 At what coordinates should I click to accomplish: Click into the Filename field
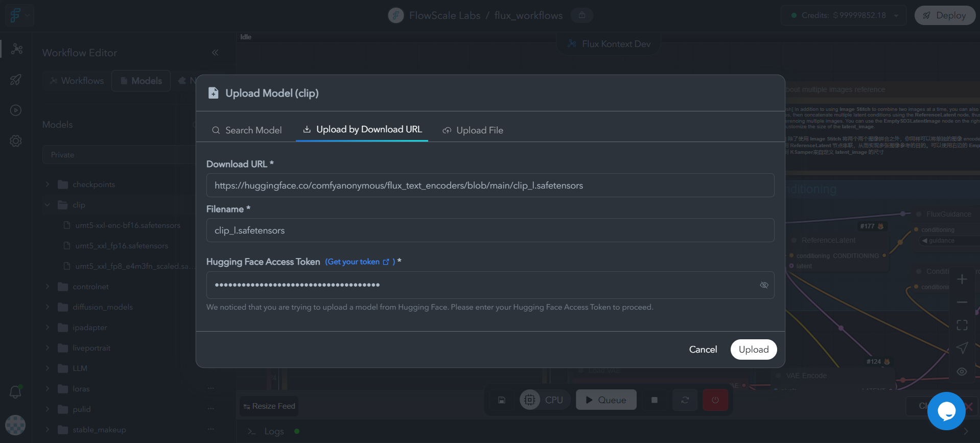point(491,230)
